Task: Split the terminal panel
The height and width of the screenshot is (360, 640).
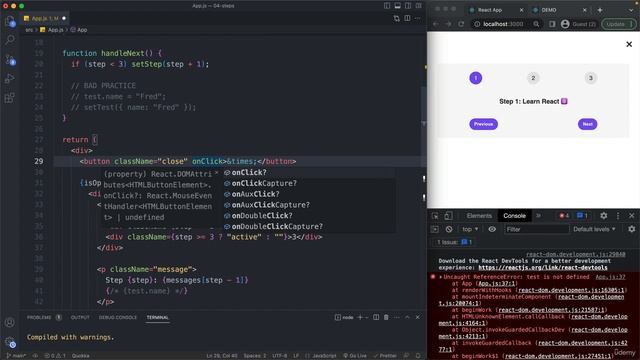Action: (x=376, y=317)
